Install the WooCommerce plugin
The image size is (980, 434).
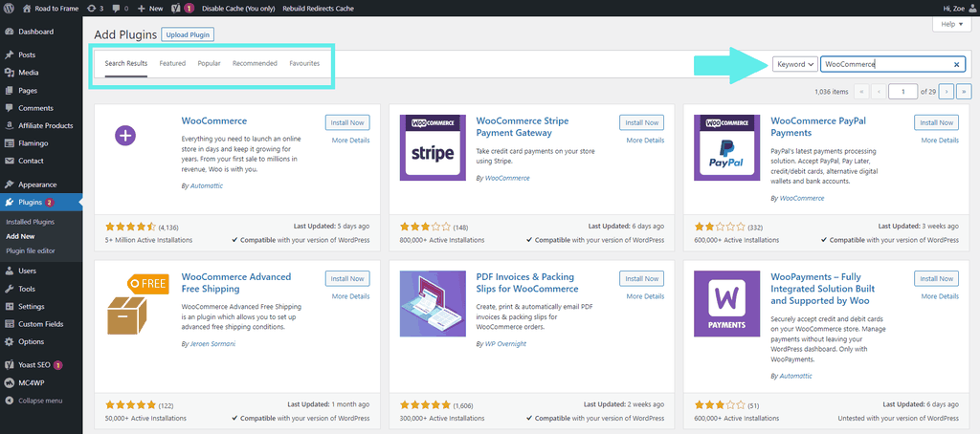click(x=347, y=122)
